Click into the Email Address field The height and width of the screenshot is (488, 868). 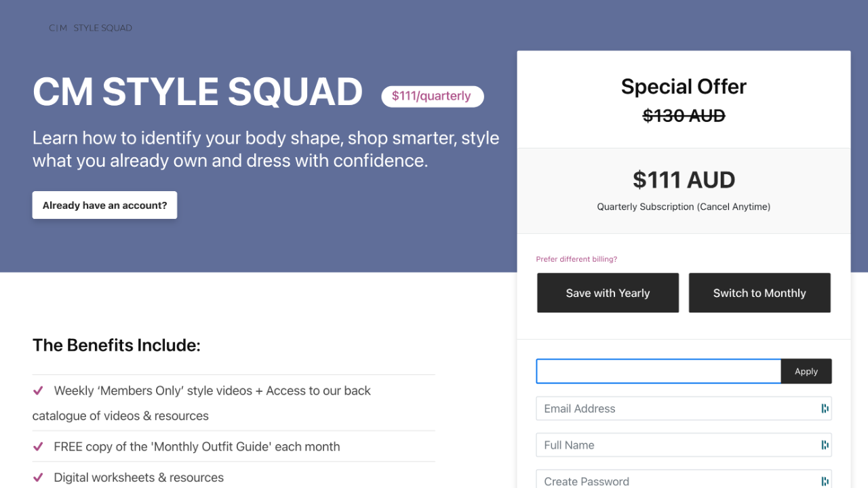click(678, 409)
